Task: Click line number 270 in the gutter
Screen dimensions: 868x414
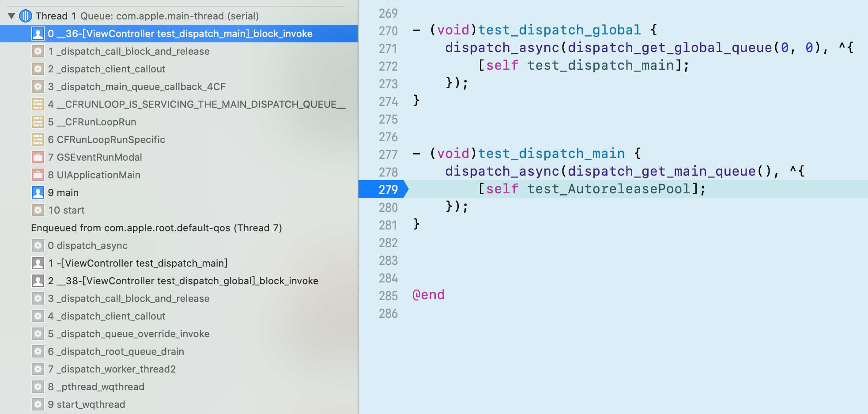Action: click(x=388, y=31)
